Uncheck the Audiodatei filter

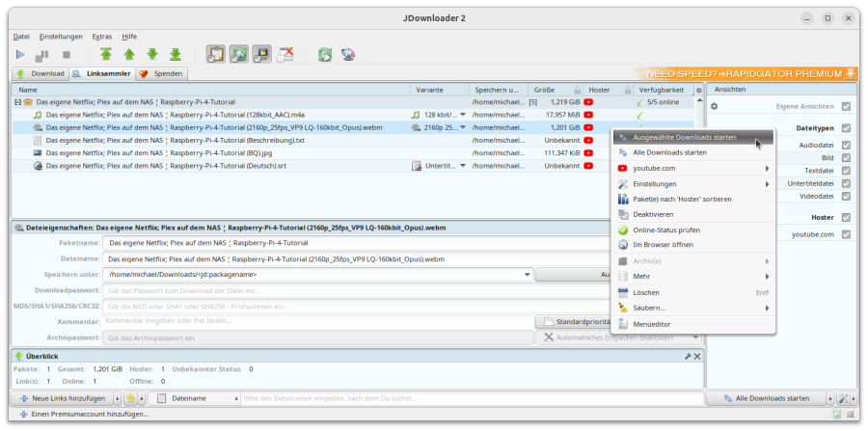[846, 145]
